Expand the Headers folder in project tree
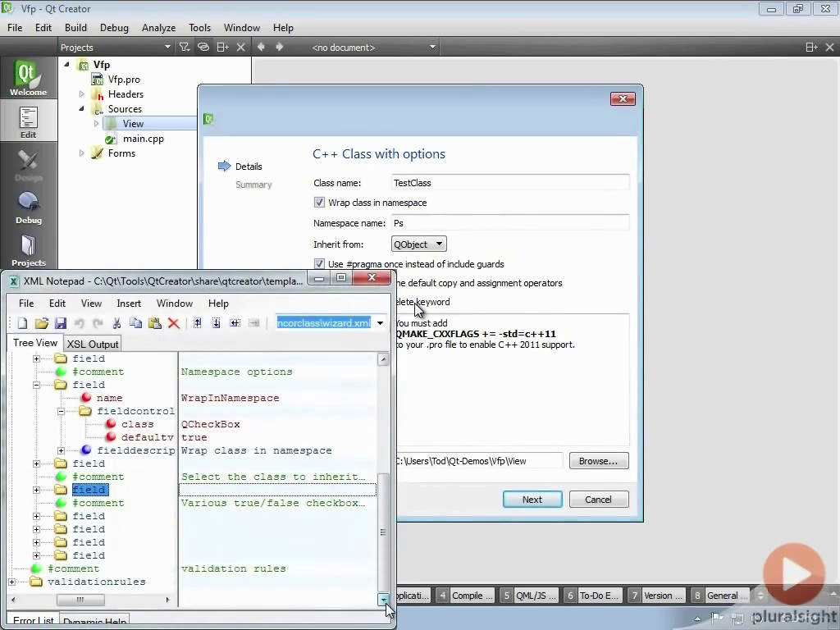The image size is (840, 630). pos(81,94)
